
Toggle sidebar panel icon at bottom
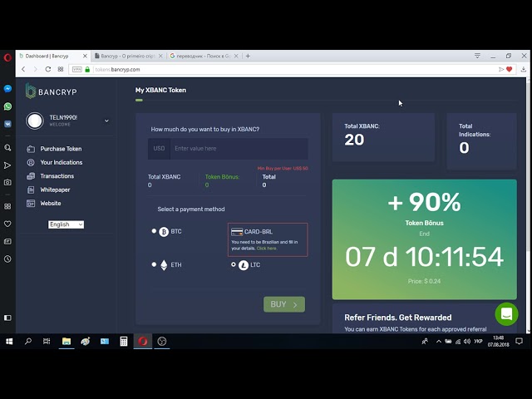[x=7, y=318]
